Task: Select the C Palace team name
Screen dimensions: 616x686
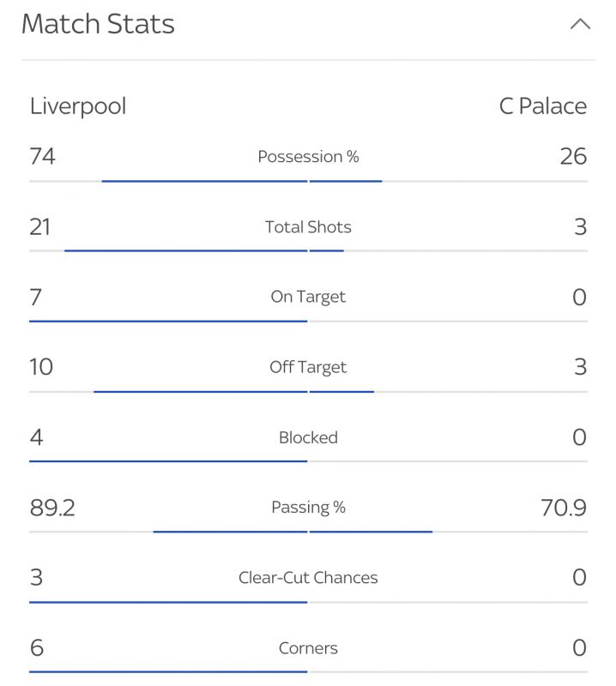Action: pos(543,106)
